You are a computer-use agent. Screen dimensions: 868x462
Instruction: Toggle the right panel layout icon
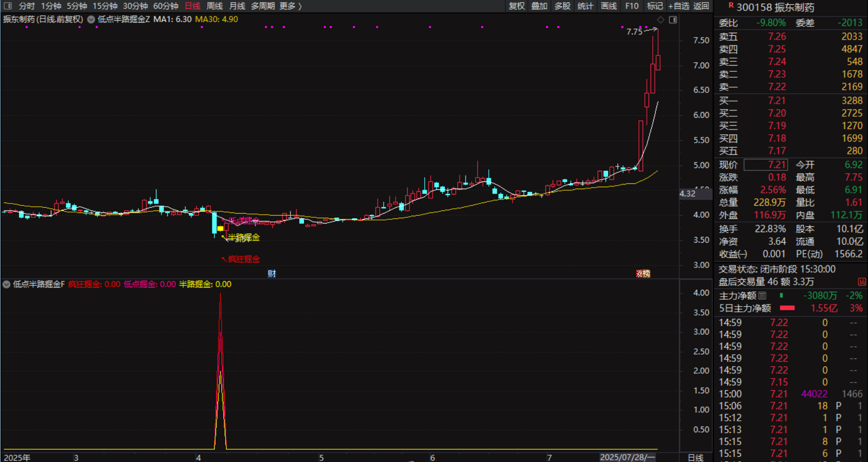[x=673, y=20]
